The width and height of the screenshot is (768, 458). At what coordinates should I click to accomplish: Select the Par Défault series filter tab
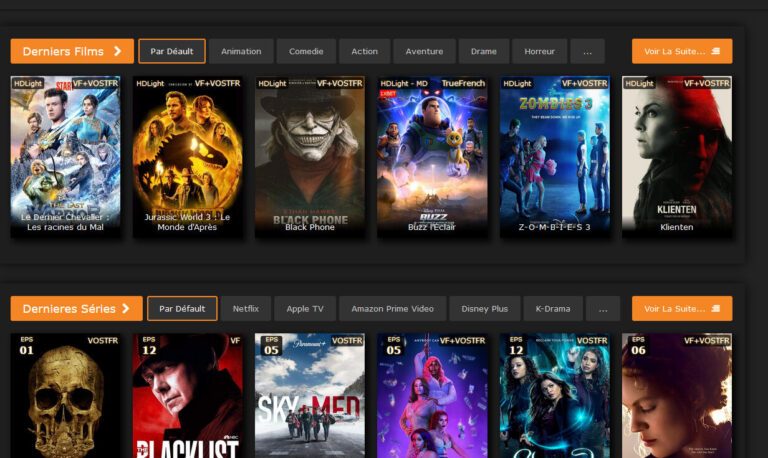pos(182,309)
